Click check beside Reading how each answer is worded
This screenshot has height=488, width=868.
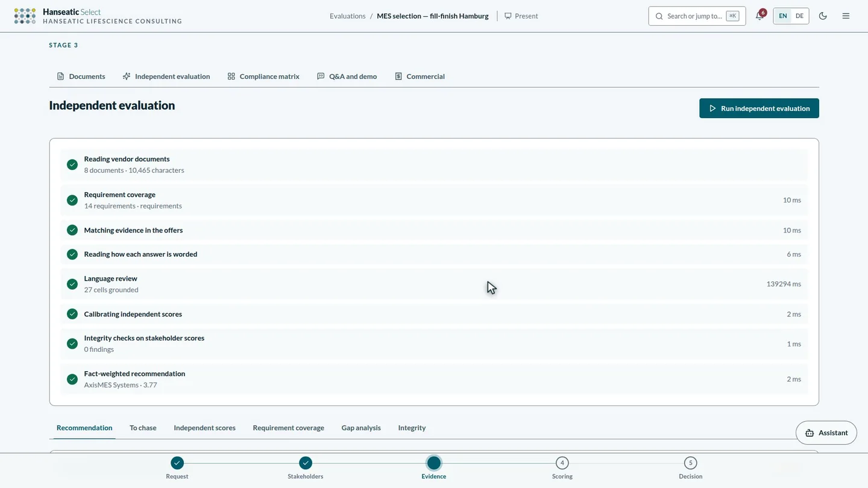[72, 254]
